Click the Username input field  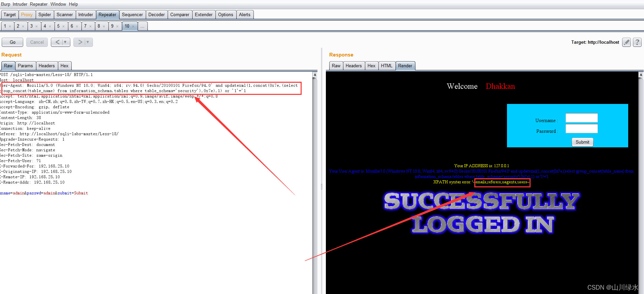[581, 118]
